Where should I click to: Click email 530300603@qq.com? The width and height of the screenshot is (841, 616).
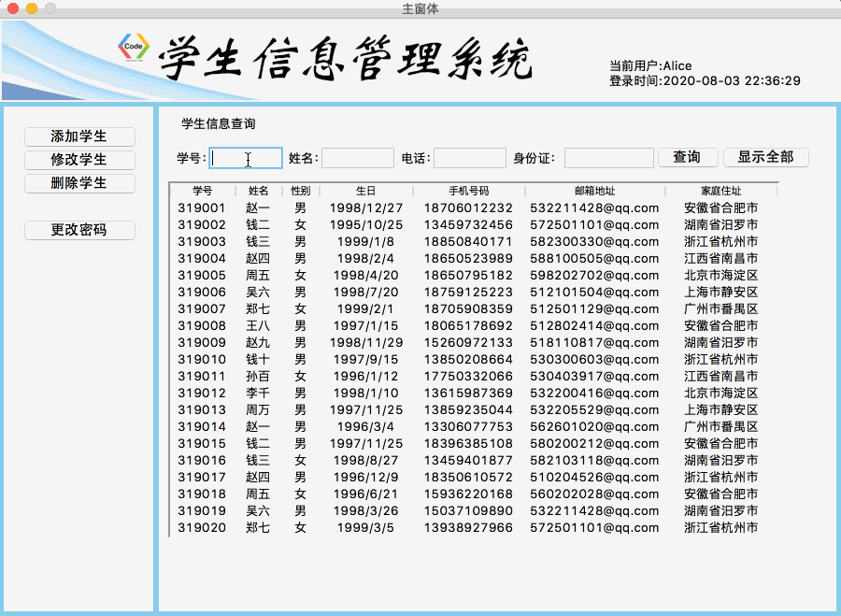point(595,360)
